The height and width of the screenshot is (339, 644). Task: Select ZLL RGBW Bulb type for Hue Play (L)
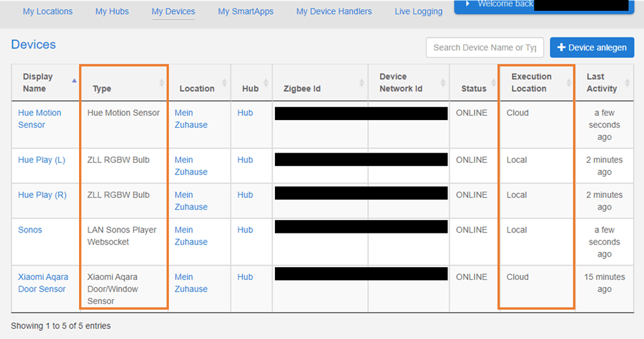click(118, 160)
